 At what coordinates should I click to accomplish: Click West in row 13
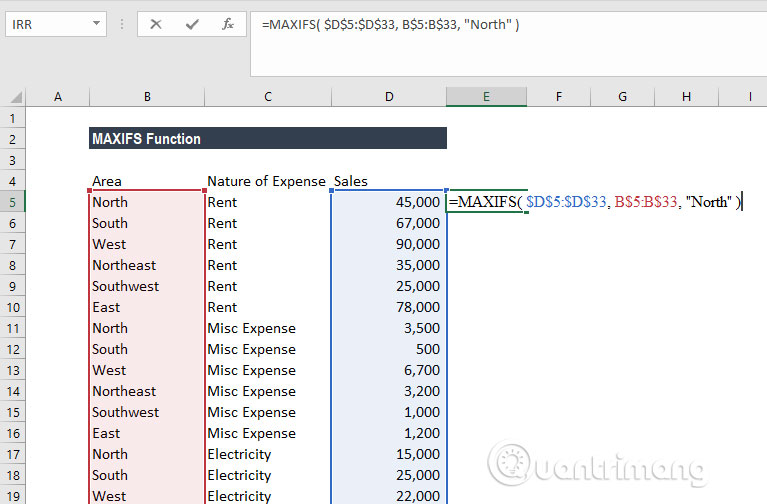109,370
